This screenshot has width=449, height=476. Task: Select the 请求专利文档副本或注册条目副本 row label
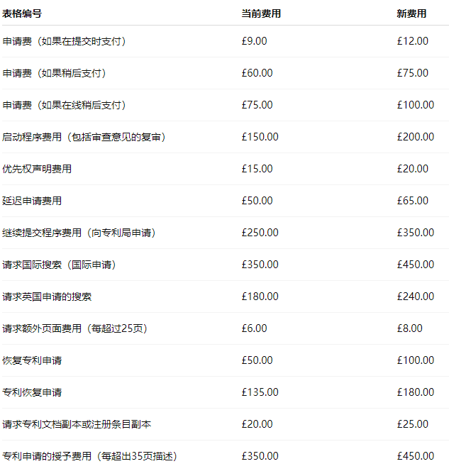coord(77,424)
